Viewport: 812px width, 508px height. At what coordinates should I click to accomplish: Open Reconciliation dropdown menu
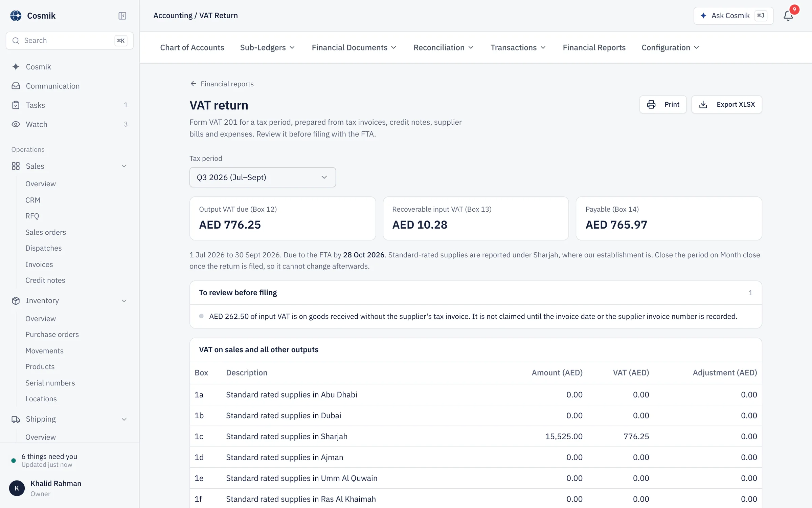pyautogui.click(x=443, y=47)
